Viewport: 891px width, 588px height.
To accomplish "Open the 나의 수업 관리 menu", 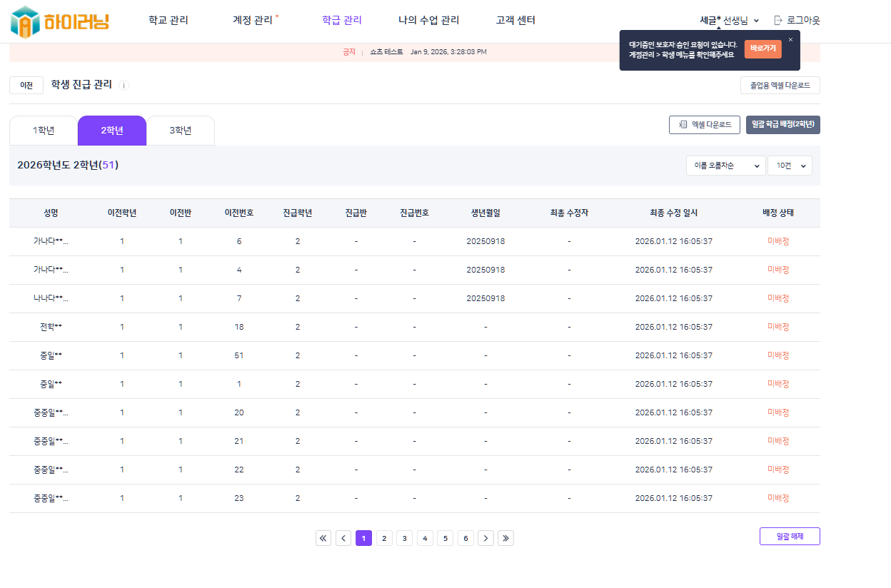I will point(428,21).
